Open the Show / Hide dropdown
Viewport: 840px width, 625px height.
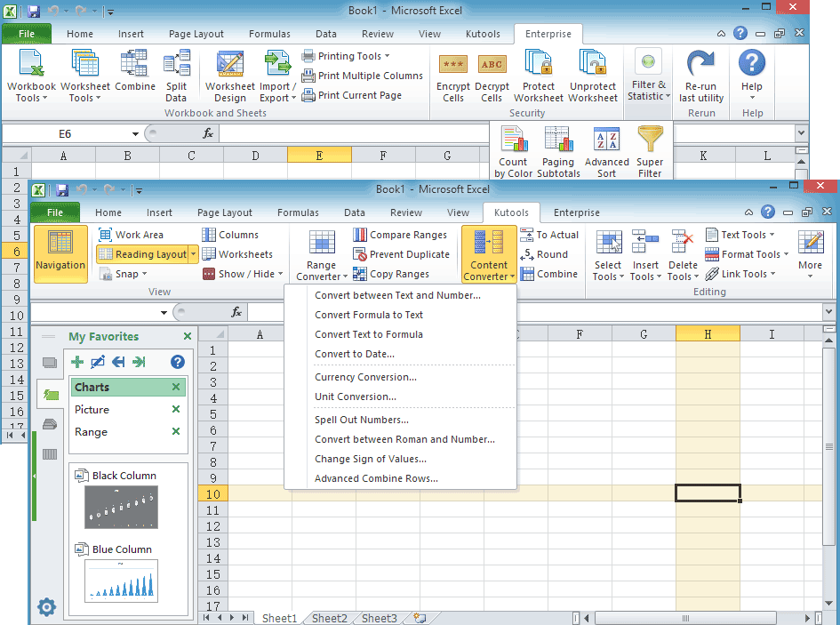pos(243,274)
